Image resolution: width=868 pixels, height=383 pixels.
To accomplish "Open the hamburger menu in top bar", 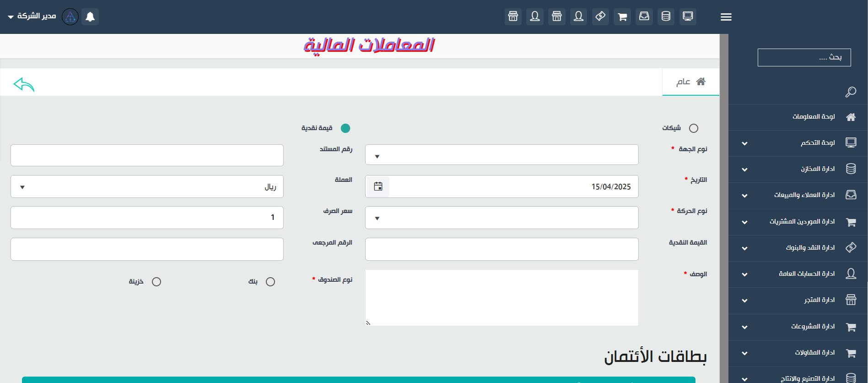I will (x=726, y=17).
